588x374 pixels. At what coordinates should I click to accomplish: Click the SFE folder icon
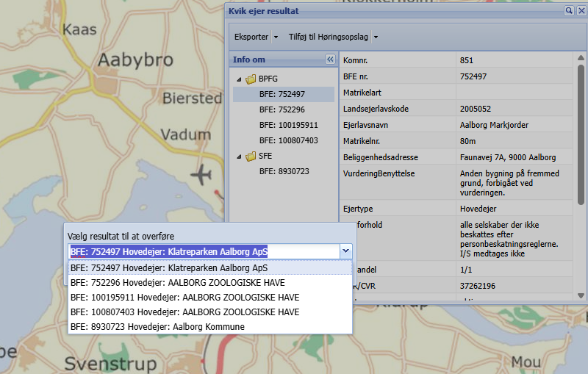coord(251,156)
